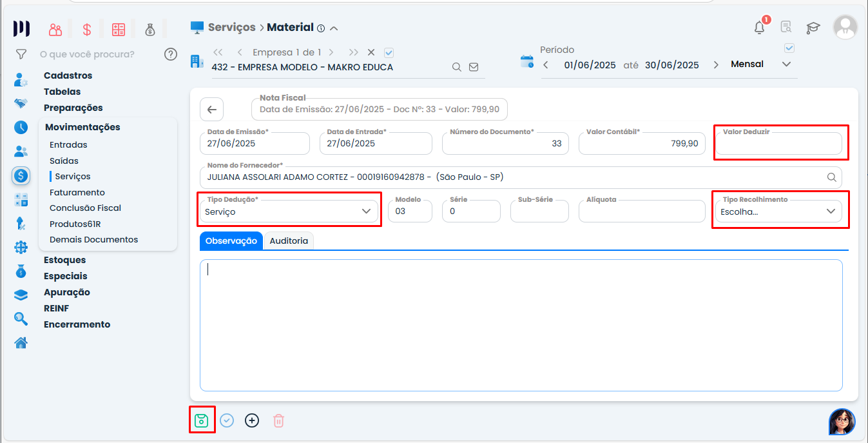Select the Observação tab
This screenshot has height=443, width=868.
click(x=231, y=241)
